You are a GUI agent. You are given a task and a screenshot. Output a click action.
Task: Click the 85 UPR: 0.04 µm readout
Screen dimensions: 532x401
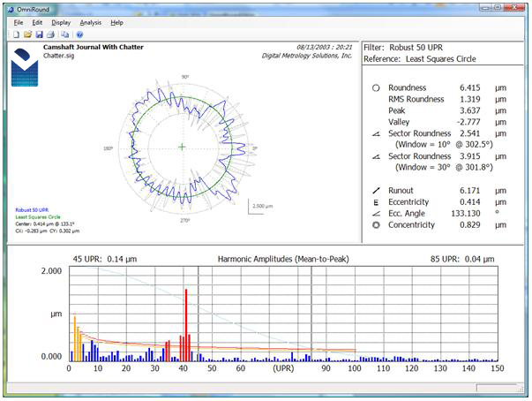pyautogui.click(x=462, y=259)
